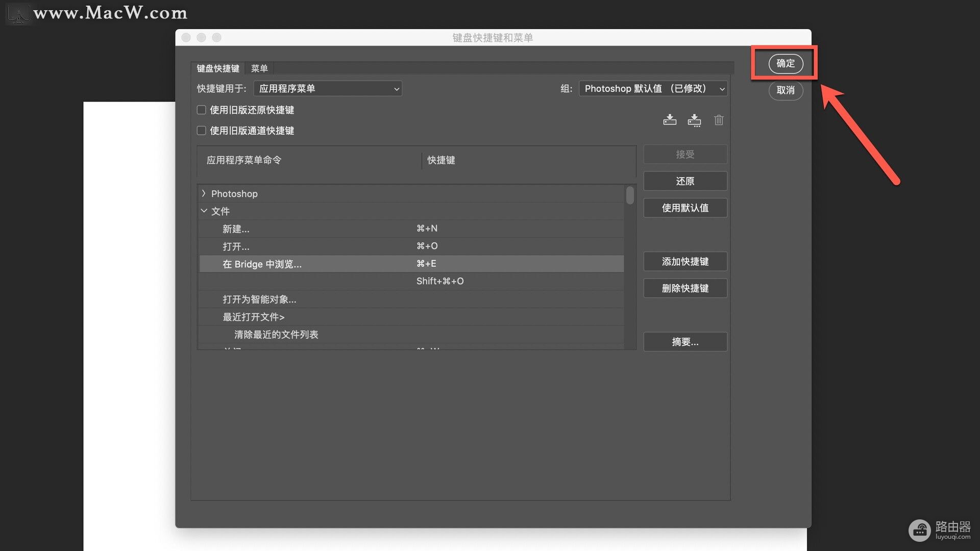Click the 删除快捷键 button
The height and width of the screenshot is (551, 980).
(685, 288)
